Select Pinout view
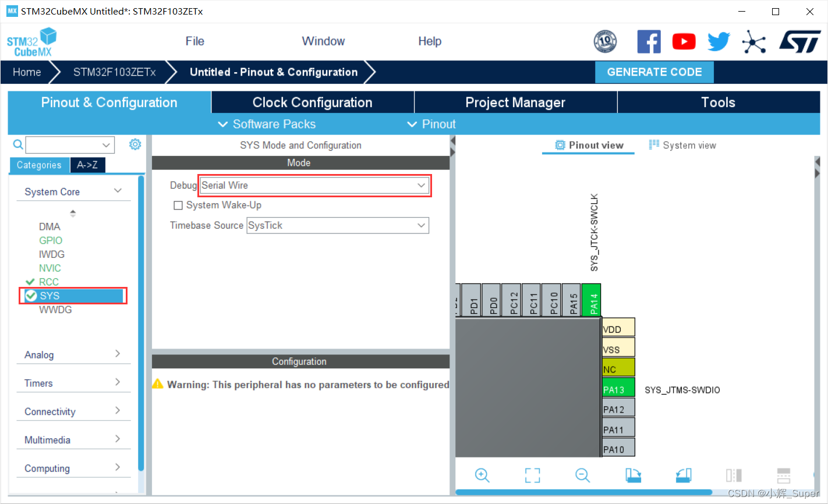 point(589,145)
